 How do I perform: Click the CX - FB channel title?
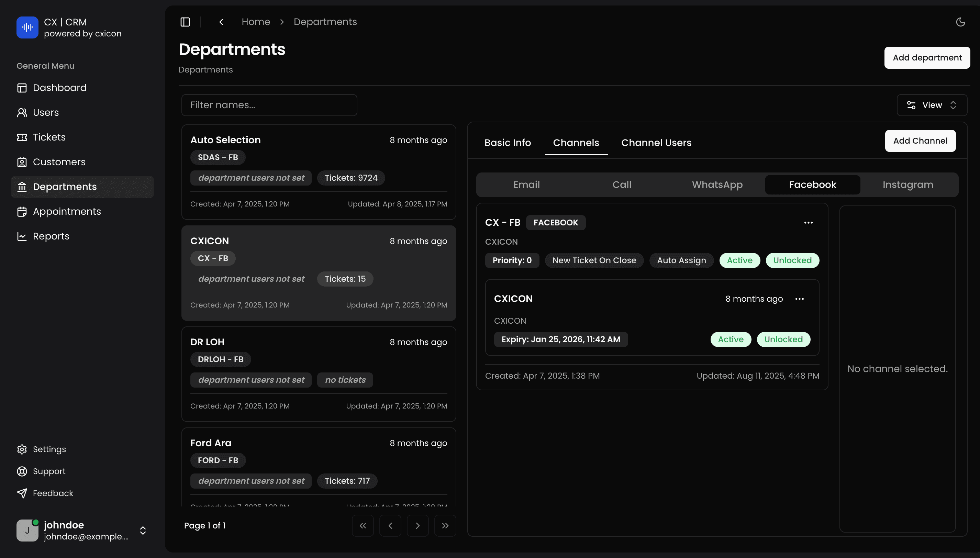pyautogui.click(x=502, y=223)
